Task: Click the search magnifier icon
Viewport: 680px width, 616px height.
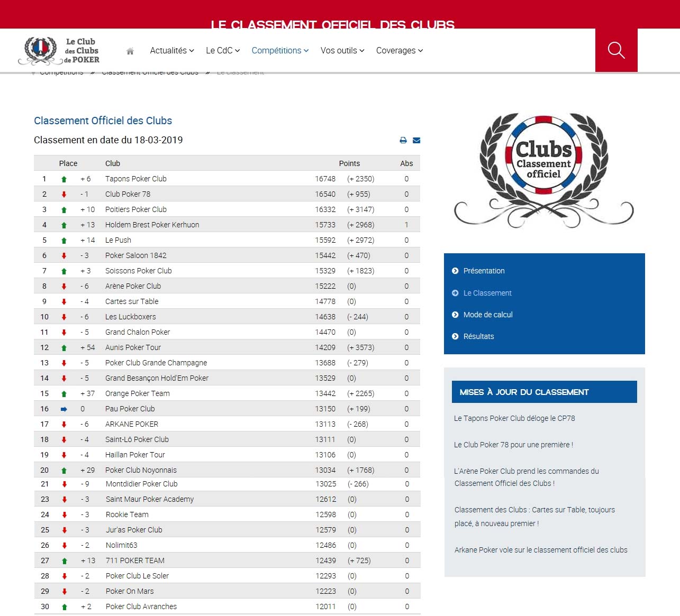Action: 616,50
